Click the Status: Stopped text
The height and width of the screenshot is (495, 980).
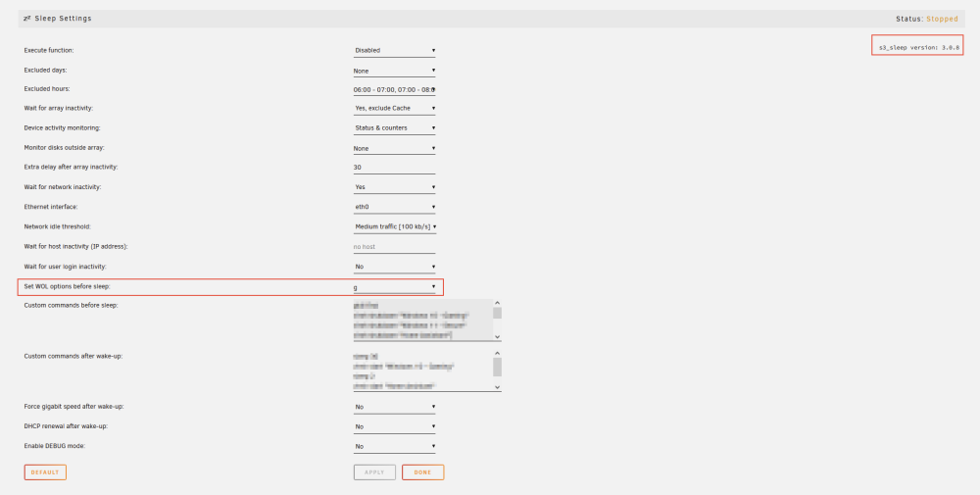click(x=926, y=19)
